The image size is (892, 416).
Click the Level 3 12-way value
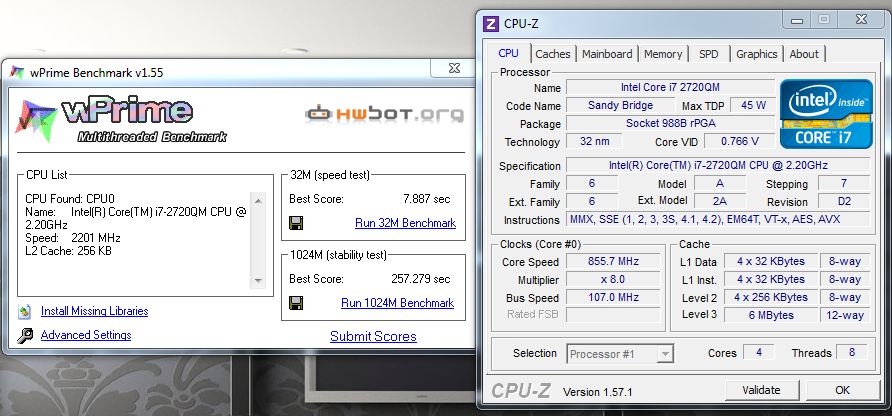[845, 315]
